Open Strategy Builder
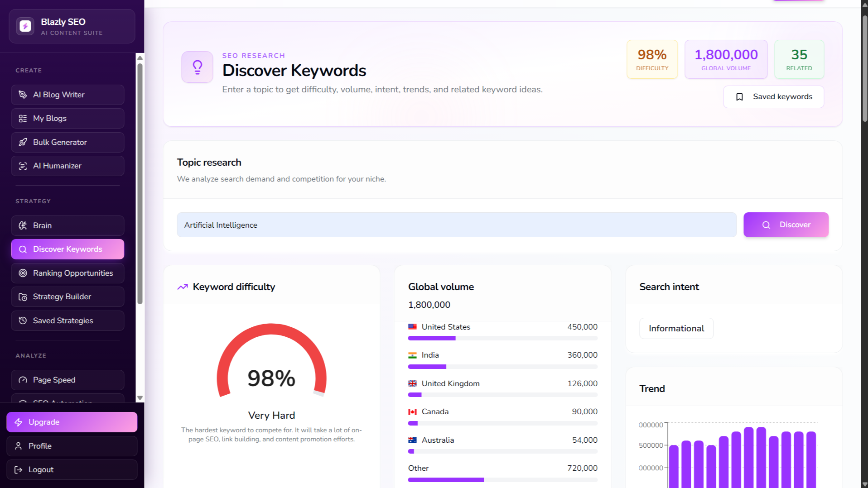The height and width of the screenshot is (488, 868). coord(68,297)
